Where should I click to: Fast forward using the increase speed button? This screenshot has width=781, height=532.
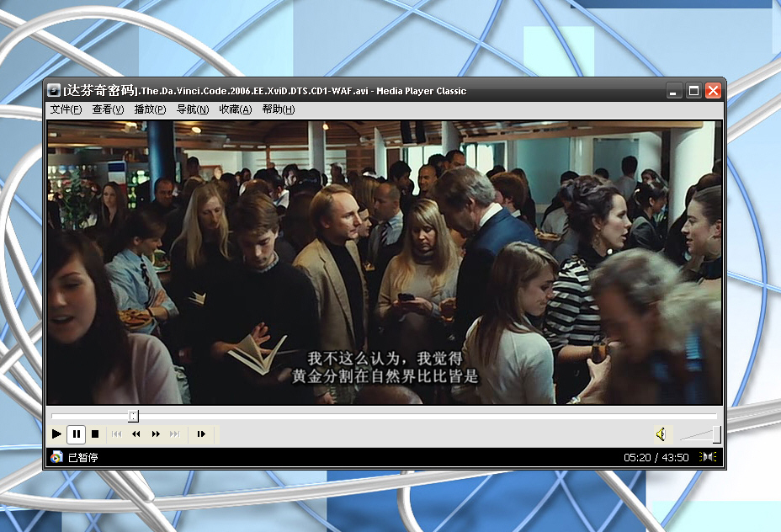156,434
